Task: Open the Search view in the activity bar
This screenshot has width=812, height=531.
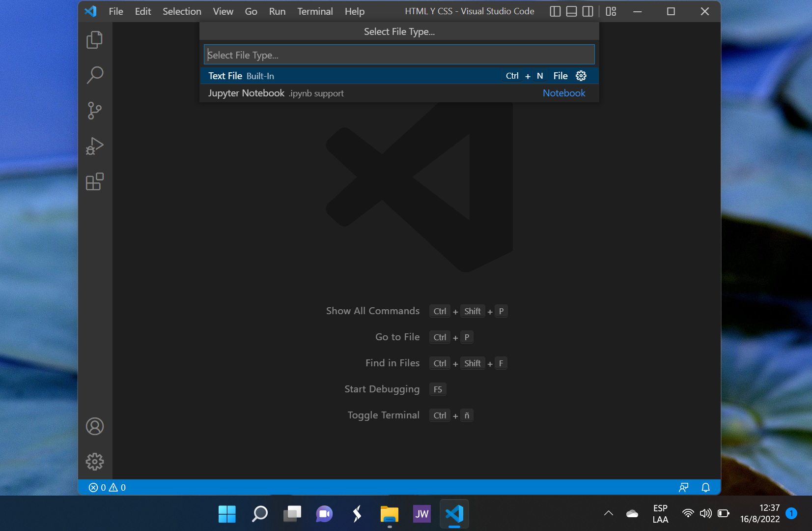Action: [95, 75]
